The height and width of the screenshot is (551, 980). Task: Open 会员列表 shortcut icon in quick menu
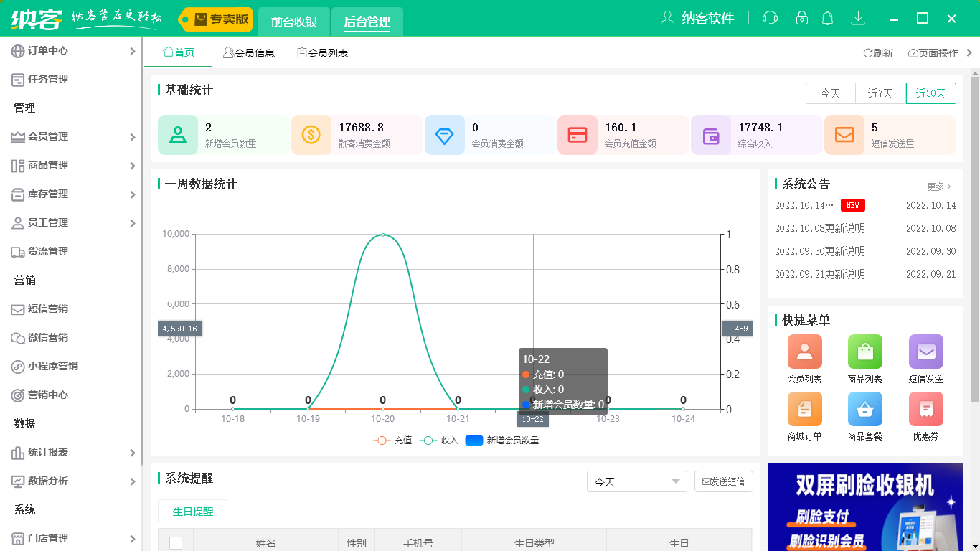point(804,352)
